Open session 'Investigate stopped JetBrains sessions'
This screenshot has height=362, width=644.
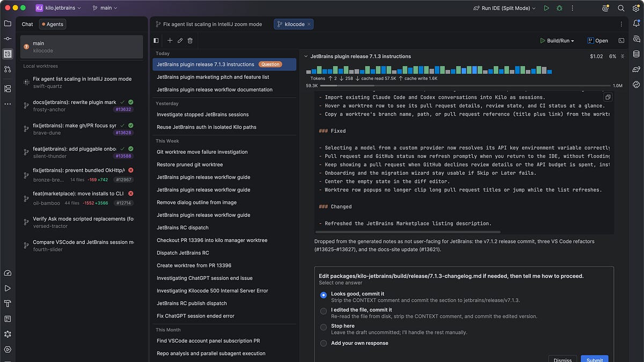click(224, 114)
